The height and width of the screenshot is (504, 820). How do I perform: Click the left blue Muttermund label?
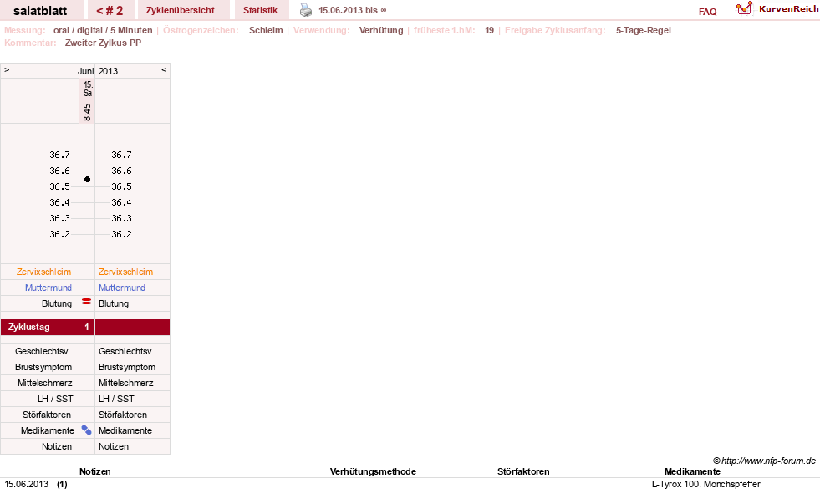tap(48, 288)
